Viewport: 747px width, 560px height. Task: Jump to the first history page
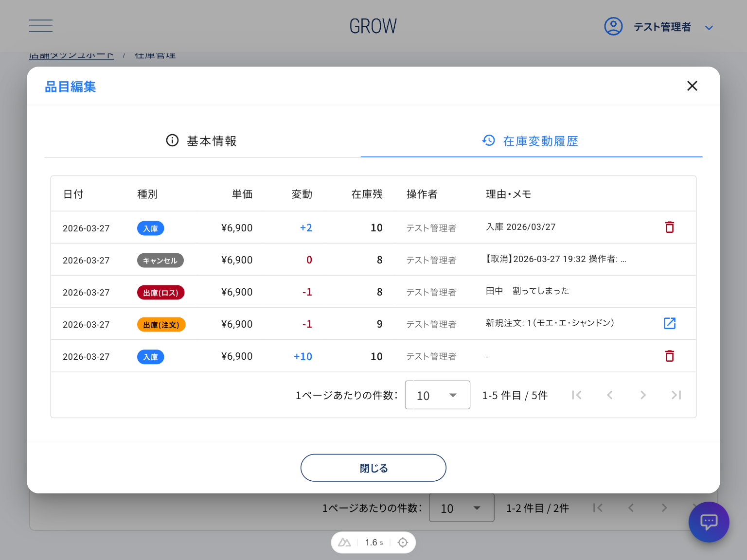tap(577, 395)
